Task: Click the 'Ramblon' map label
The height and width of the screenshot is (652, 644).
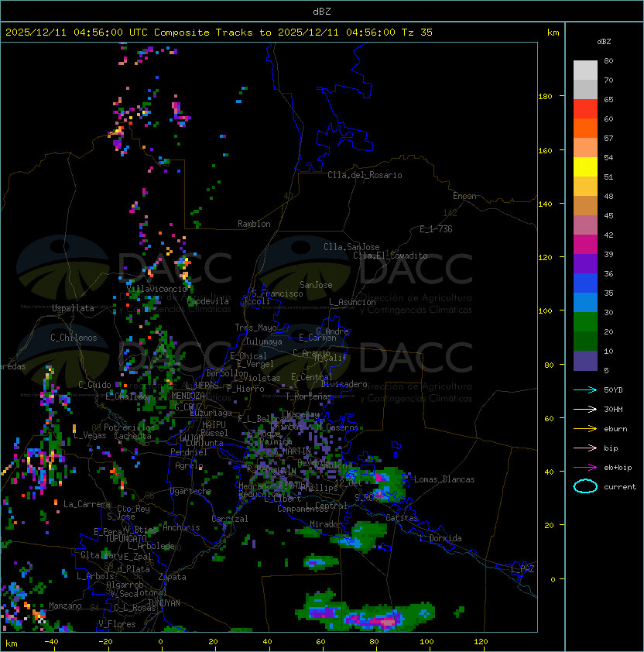Action: click(x=254, y=224)
